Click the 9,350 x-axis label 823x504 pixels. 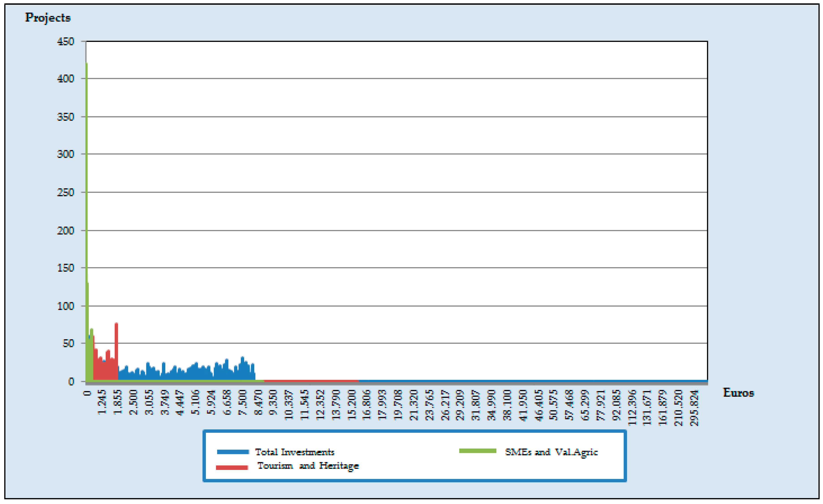coord(273,402)
